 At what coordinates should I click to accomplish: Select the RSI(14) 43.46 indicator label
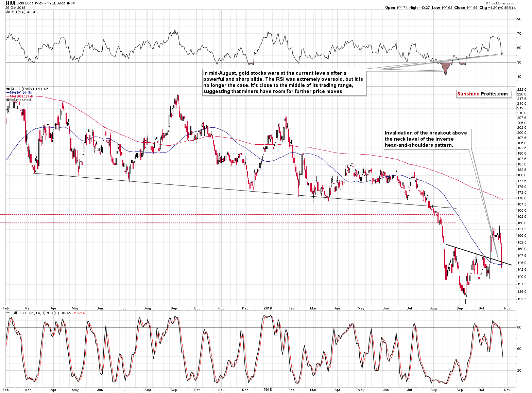pos(24,12)
